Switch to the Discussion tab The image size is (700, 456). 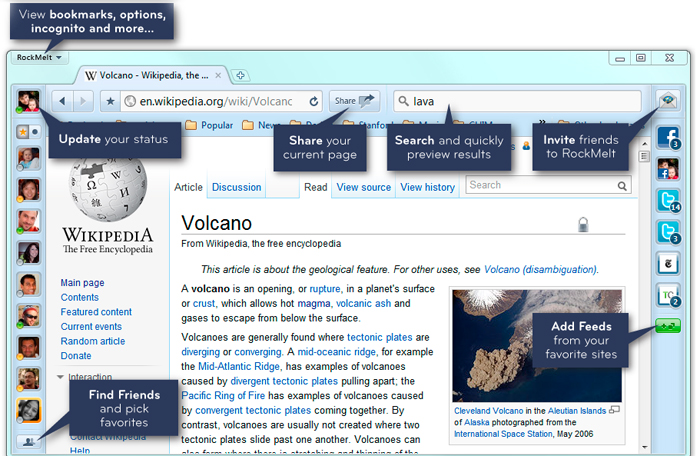237,187
